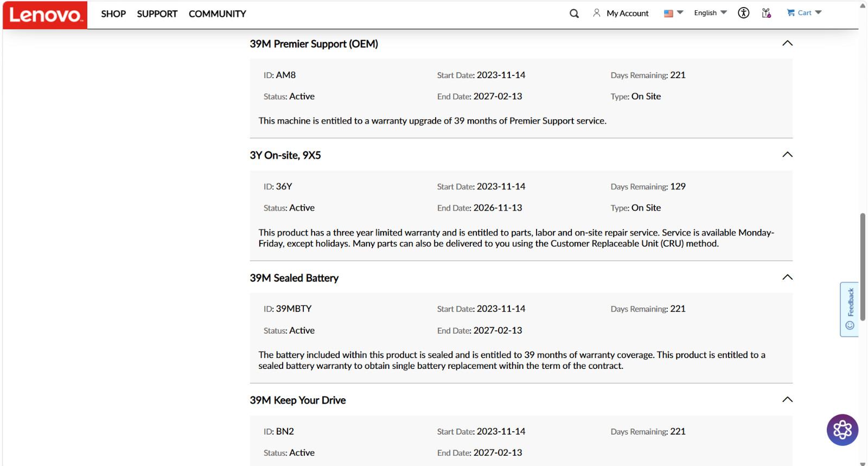The height and width of the screenshot is (466, 868).
Task: Click the page vertical scrollbar thumb
Action: [863, 267]
